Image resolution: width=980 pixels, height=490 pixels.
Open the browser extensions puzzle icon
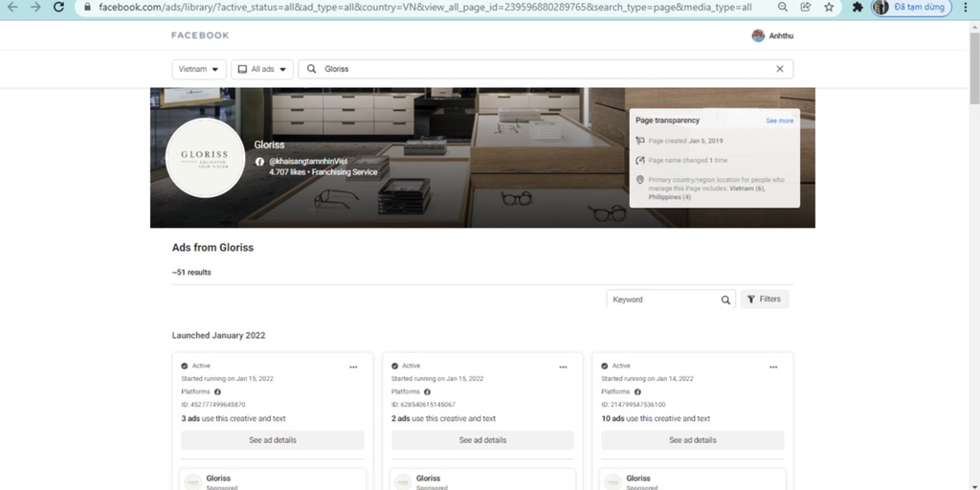coord(857,7)
